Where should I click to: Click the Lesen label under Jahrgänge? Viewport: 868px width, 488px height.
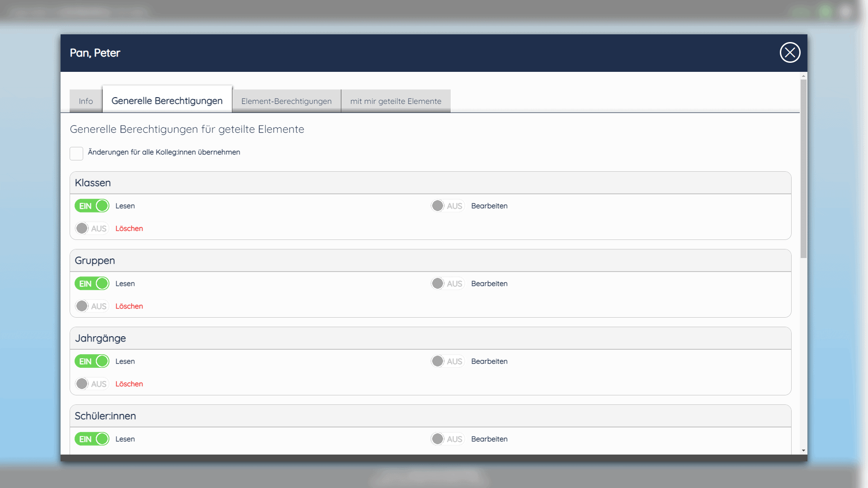click(x=125, y=361)
